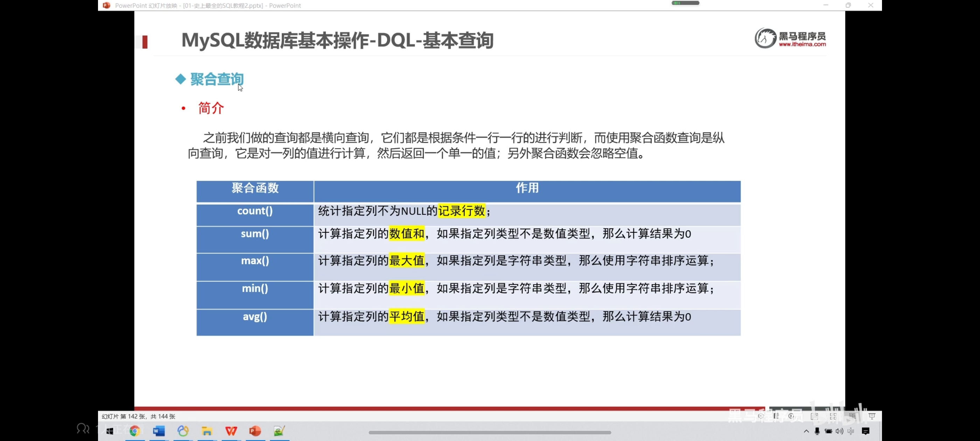
Task: Open Slide Sorter grid view
Action: coord(833,416)
